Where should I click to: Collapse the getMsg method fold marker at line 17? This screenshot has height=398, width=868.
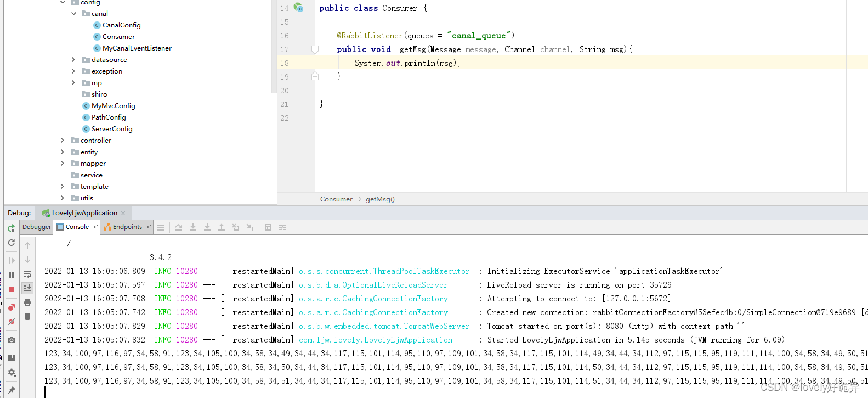tap(315, 49)
